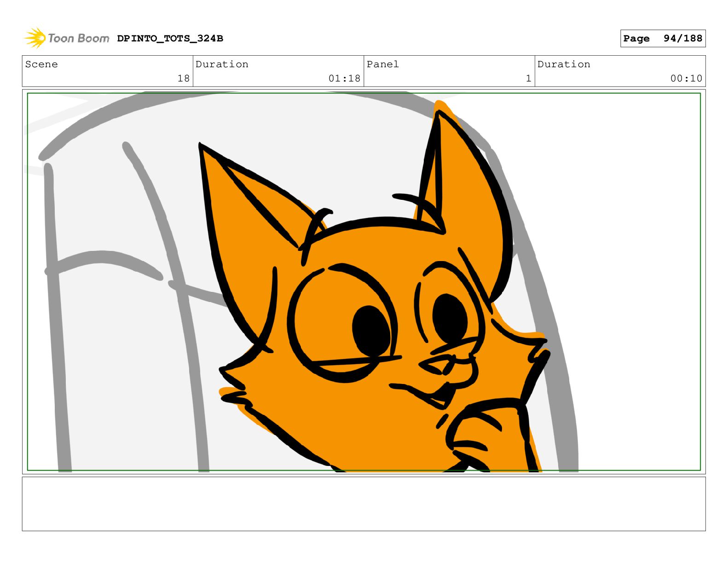Click the empty notes box below panel
728x564 pixels.
point(364,504)
